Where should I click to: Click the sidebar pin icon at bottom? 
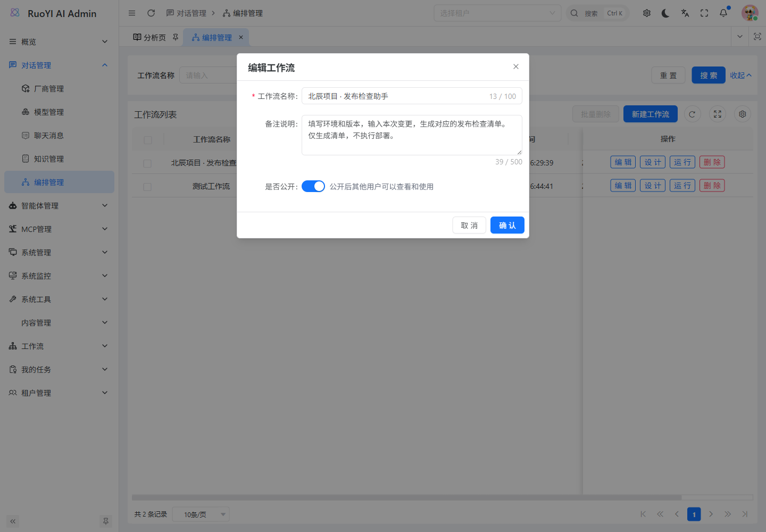(106, 521)
